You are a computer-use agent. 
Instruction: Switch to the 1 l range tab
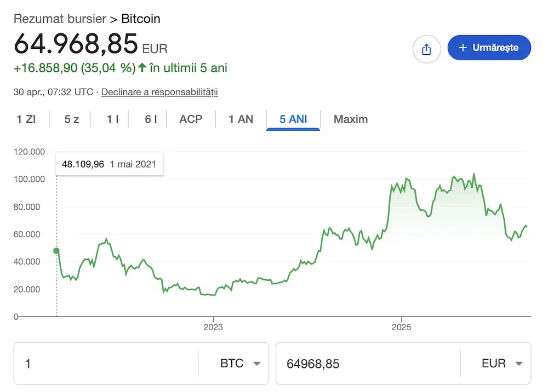112,119
